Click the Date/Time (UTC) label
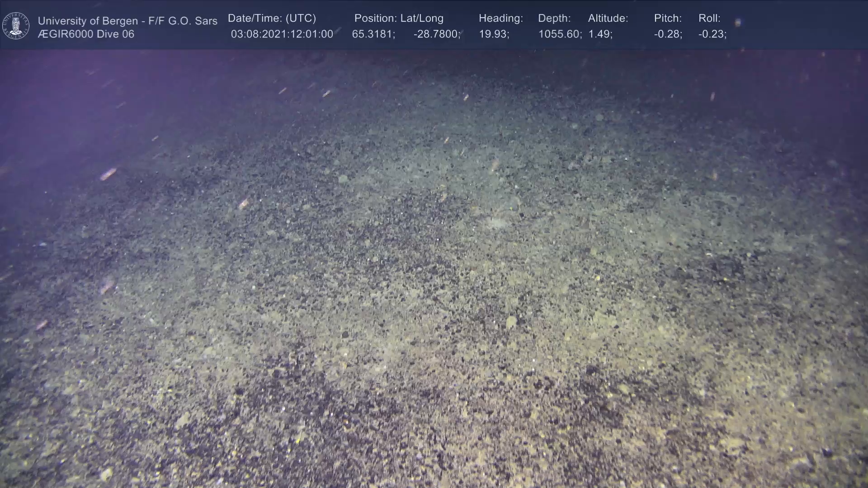Viewport: 868px width, 488px height. click(272, 19)
